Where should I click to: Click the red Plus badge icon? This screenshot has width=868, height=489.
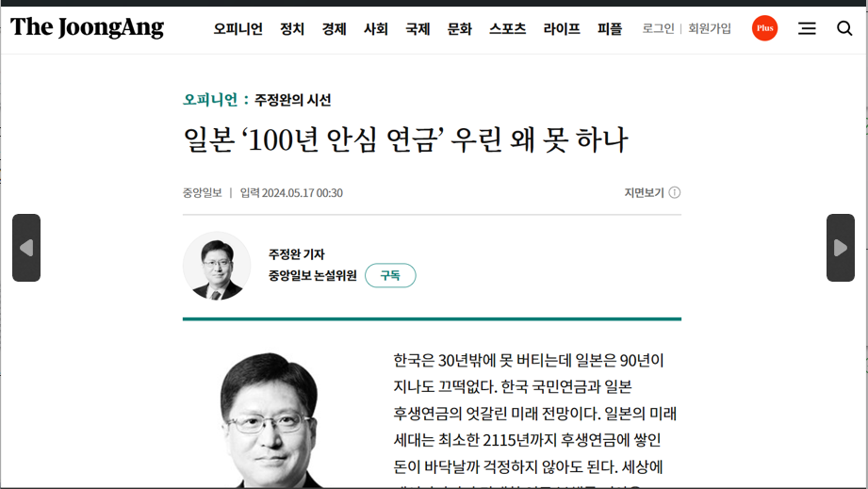764,28
